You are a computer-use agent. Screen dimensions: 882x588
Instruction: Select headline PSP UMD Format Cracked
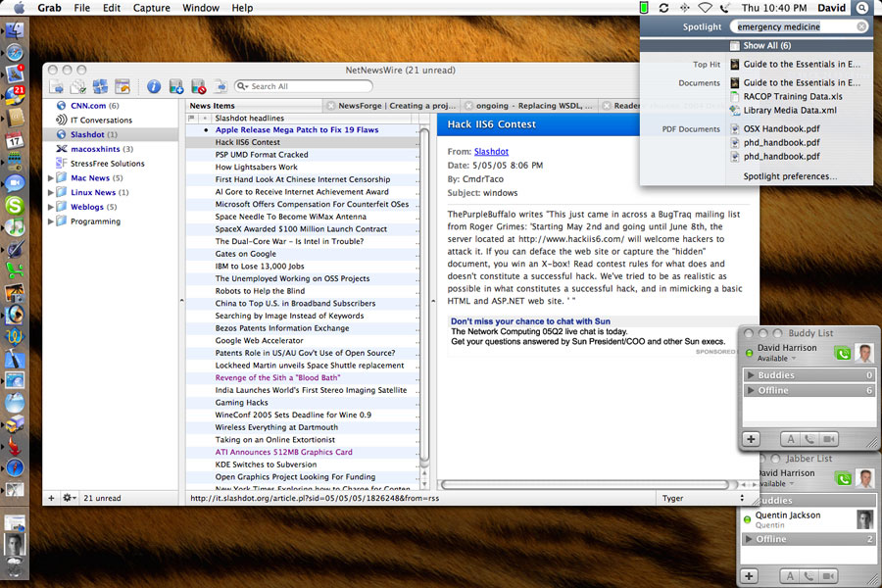tap(262, 155)
